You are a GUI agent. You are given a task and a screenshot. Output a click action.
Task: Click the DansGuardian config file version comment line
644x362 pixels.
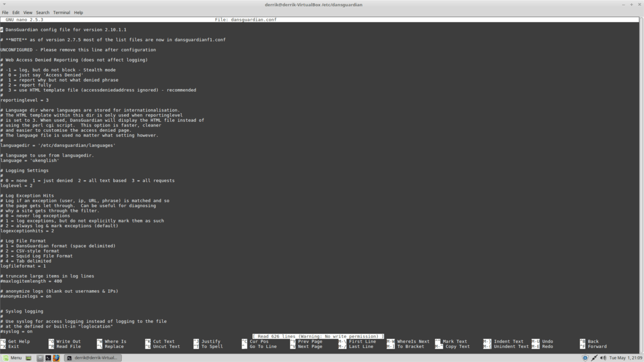click(63, 29)
